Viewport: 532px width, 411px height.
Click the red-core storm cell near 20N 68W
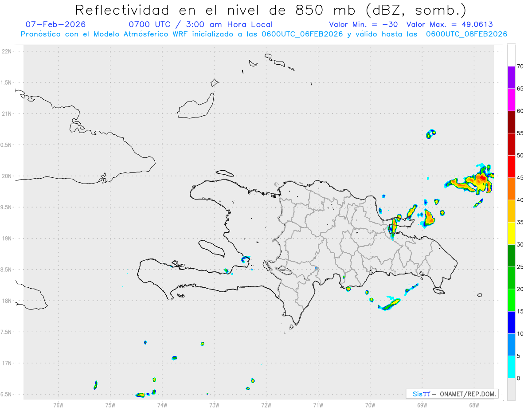[x=482, y=178]
